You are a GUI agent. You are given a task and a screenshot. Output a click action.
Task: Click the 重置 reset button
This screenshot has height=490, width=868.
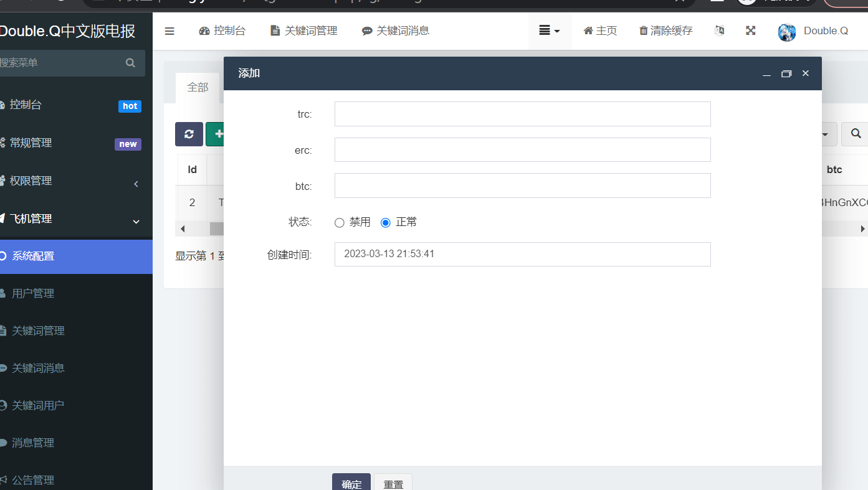(x=393, y=483)
